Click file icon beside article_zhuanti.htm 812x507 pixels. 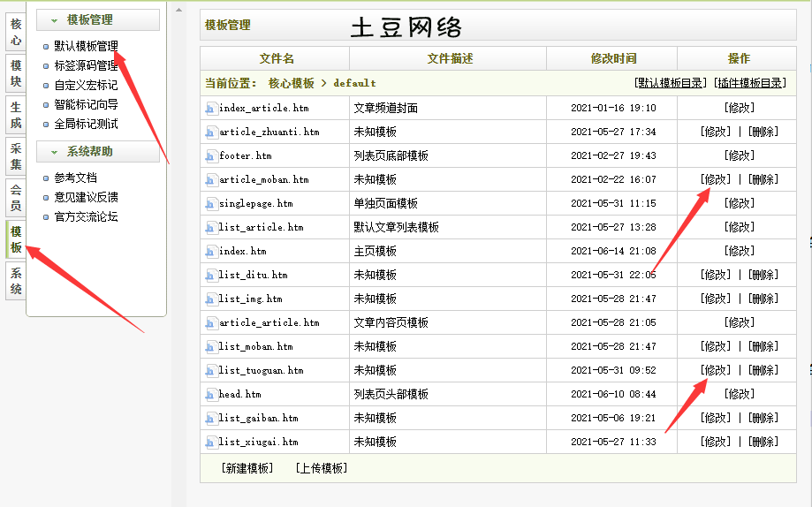point(210,132)
